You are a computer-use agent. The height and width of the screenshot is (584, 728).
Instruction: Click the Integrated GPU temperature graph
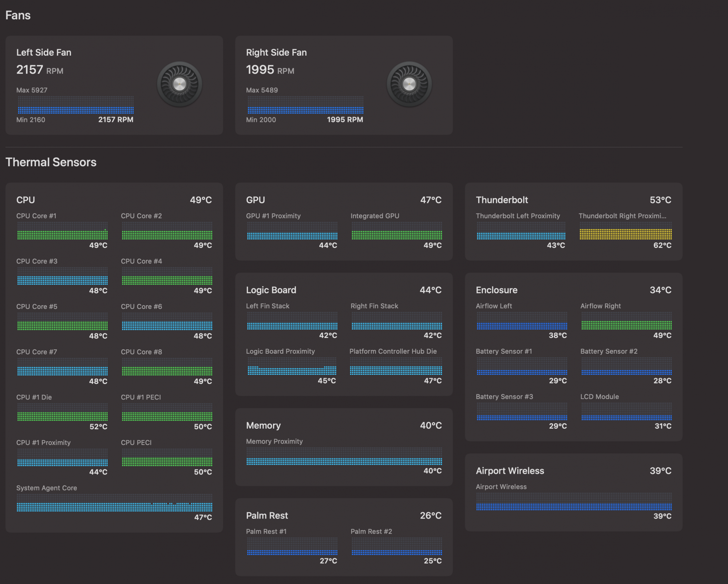point(397,231)
